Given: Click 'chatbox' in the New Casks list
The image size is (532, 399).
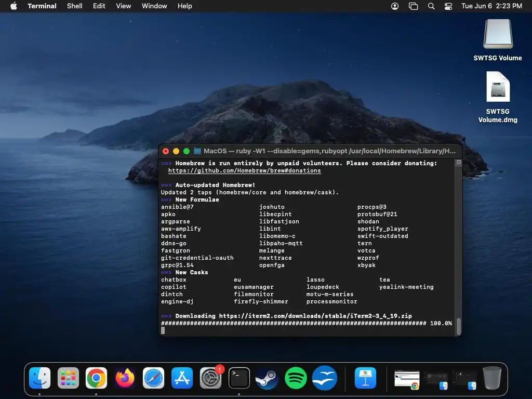Looking at the screenshot, I should (174, 280).
